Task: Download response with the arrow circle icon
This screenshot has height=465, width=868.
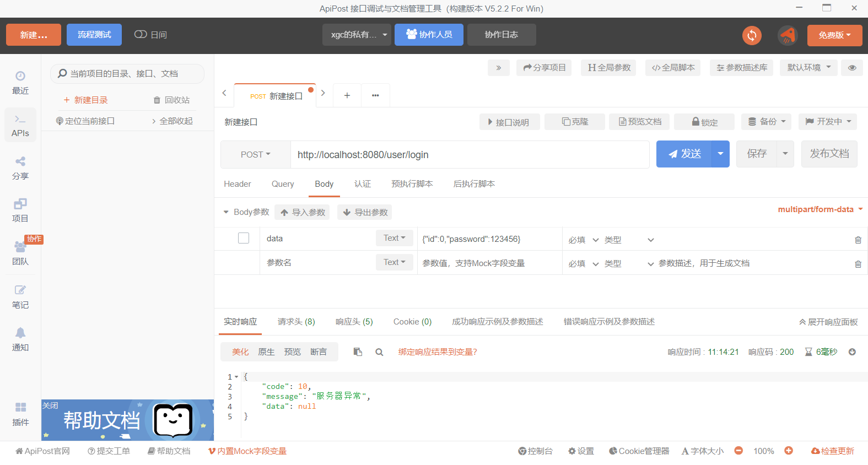Action: [852, 352]
